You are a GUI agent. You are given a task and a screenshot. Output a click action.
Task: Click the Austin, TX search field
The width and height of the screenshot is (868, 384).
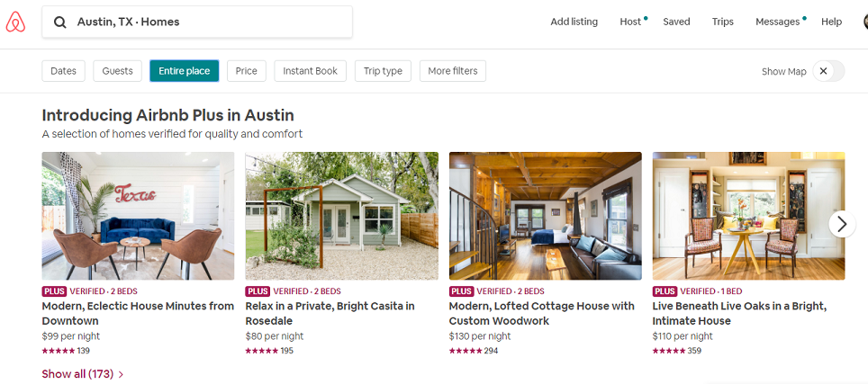pos(207,22)
